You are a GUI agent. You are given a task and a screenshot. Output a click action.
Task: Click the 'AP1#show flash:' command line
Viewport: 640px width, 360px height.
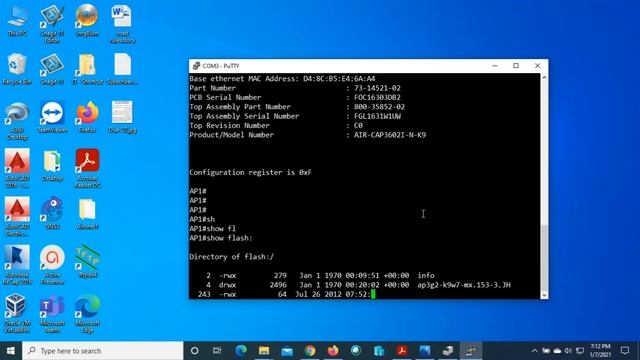click(221, 238)
